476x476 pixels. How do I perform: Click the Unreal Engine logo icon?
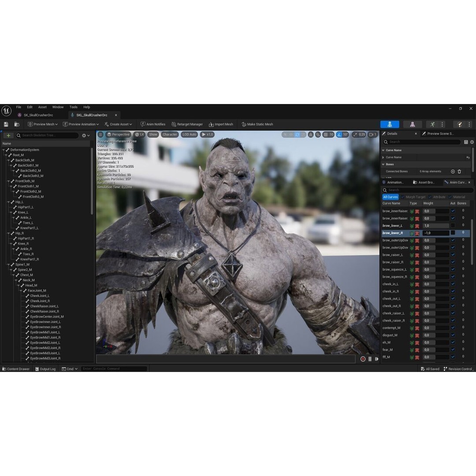[6, 111]
